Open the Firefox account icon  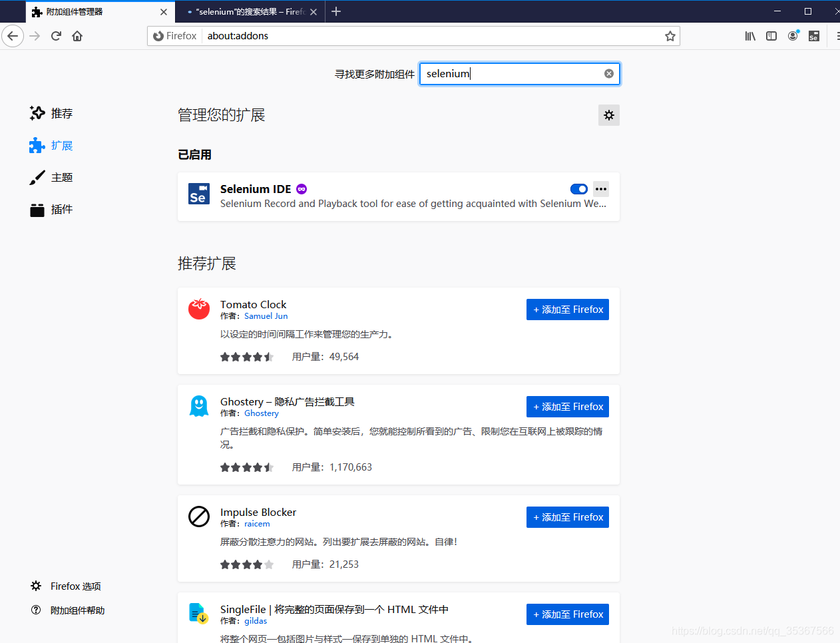[x=793, y=36]
